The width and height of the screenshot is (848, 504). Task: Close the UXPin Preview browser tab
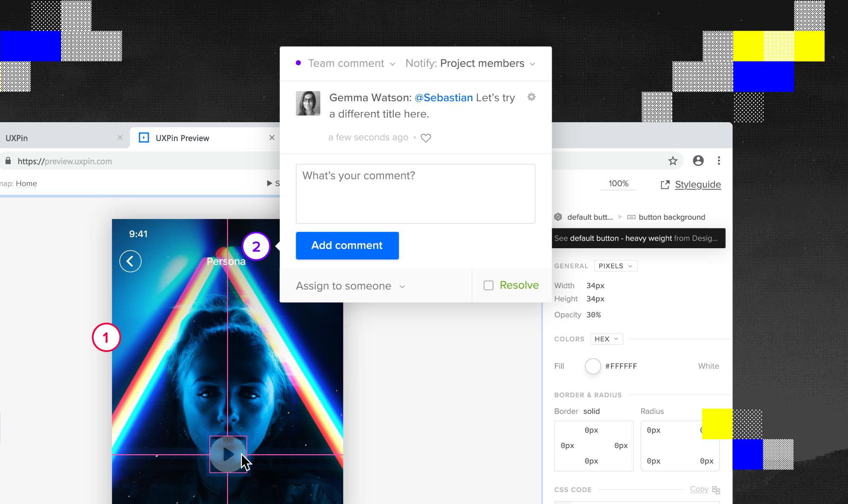[272, 137]
